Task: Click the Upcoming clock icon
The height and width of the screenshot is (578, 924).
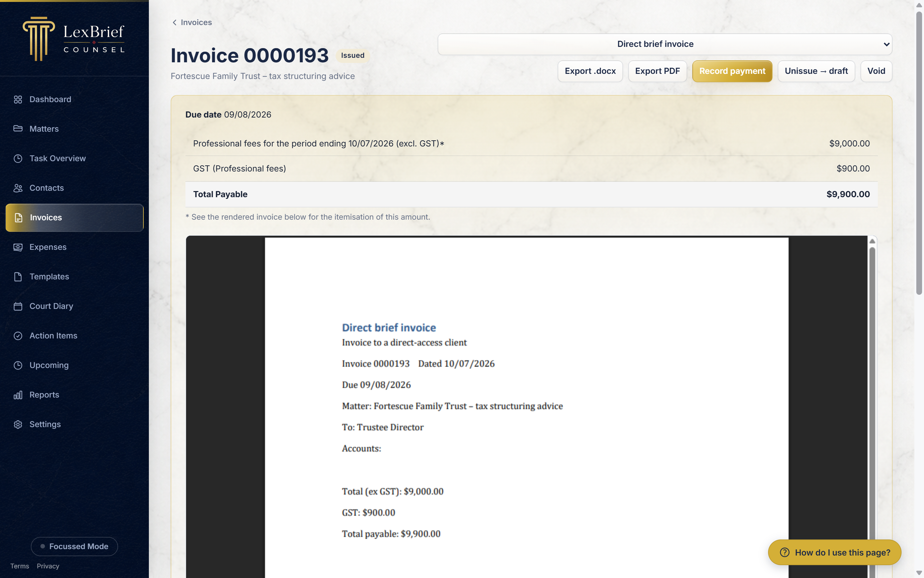Action: [18, 365]
